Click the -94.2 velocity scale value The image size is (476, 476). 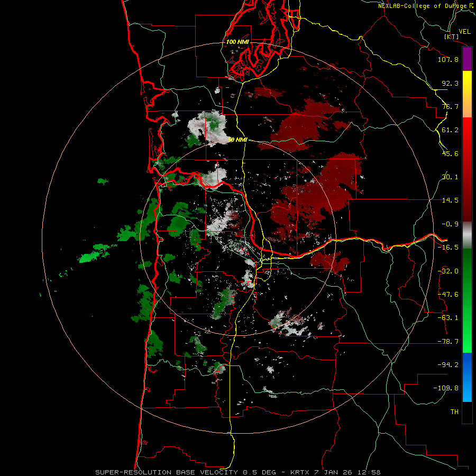click(x=448, y=365)
